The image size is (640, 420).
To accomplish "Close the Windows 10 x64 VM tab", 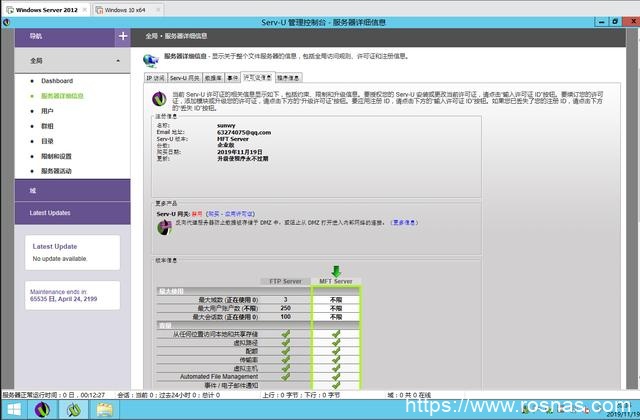I will [x=158, y=10].
